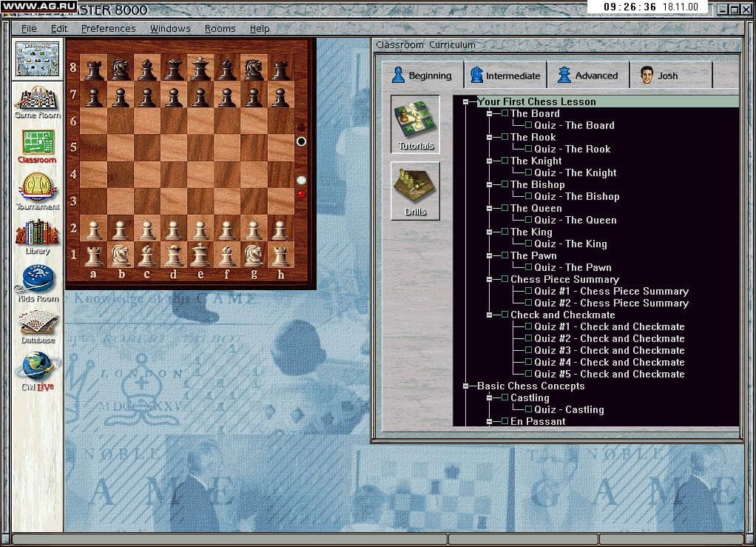The image size is (756, 547).
Task: Click the empty e4 square on the board
Action: click(x=200, y=175)
